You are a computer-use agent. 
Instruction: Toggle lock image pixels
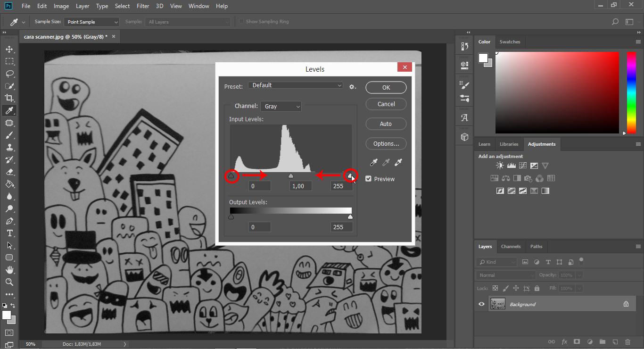pyautogui.click(x=505, y=288)
